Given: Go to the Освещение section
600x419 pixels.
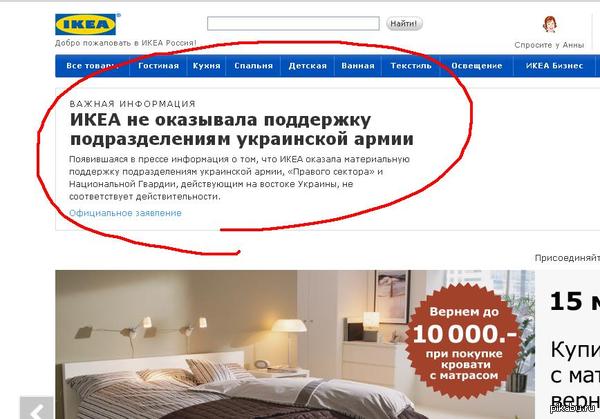Looking at the screenshot, I should [x=477, y=66].
